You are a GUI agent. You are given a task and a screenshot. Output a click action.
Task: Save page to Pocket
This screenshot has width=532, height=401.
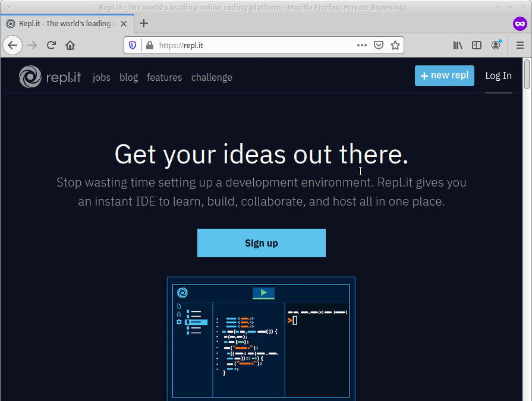pos(378,45)
